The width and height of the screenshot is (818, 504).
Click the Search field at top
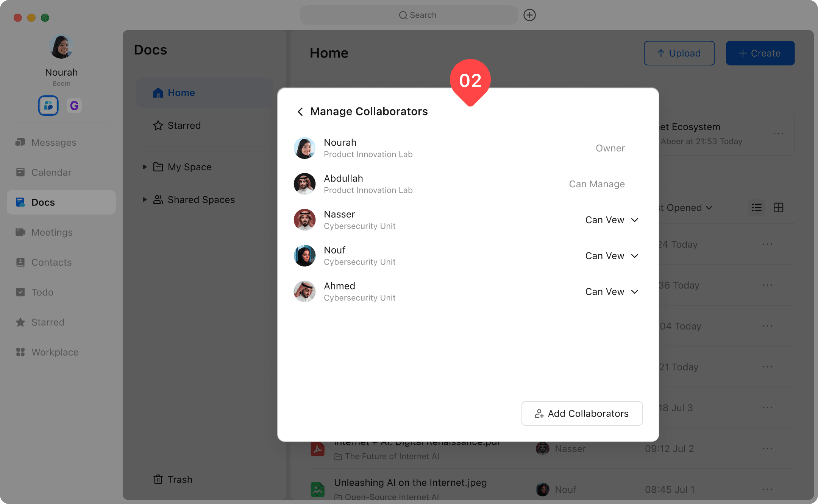click(409, 15)
